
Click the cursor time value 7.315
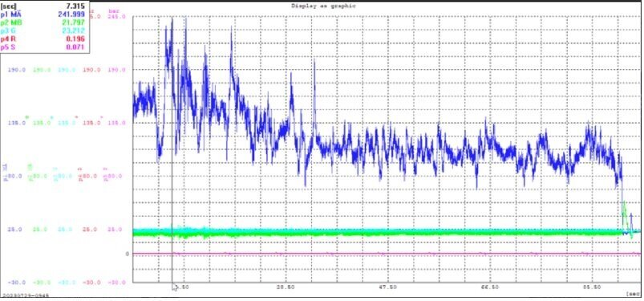coord(75,6)
